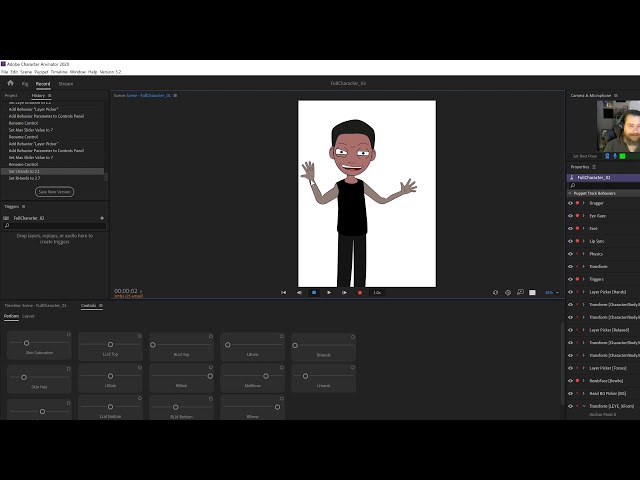This screenshot has width=640, height=480.
Task: Hide the Face behavior eye icon
Action: click(x=571, y=229)
